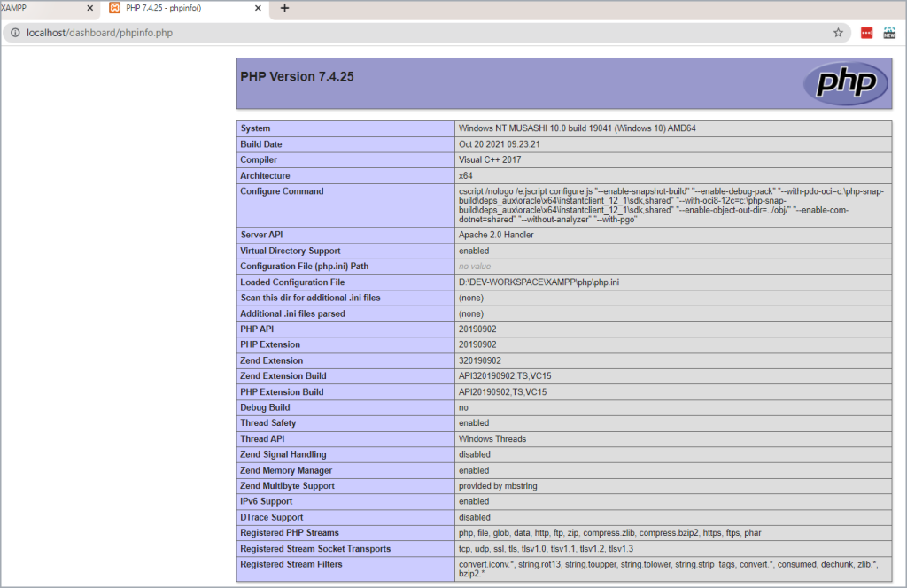The height and width of the screenshot is (588, 907).
Task: Close the XAMPP tab
Action: [x=89, y=8]
